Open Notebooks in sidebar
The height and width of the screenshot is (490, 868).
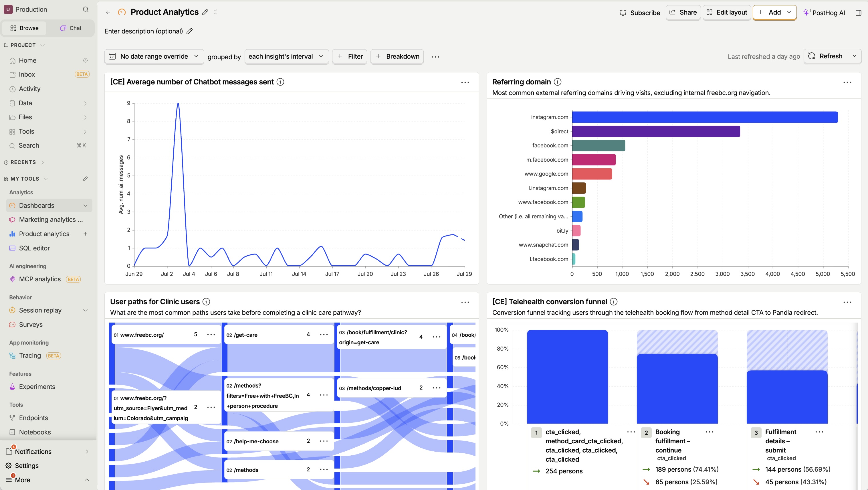(49, 432)
